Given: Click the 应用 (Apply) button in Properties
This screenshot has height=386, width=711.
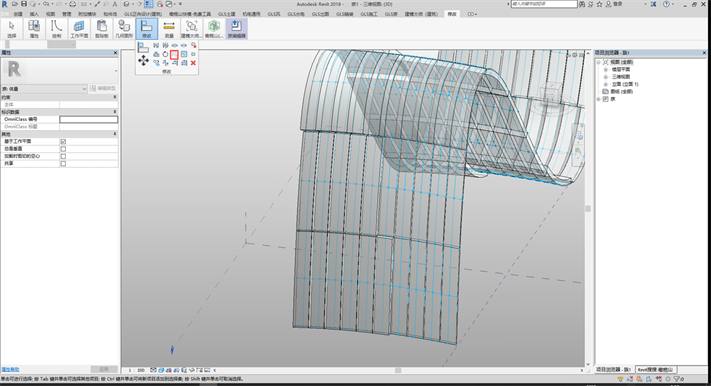Looking at the screenshot, I should 103,370.
